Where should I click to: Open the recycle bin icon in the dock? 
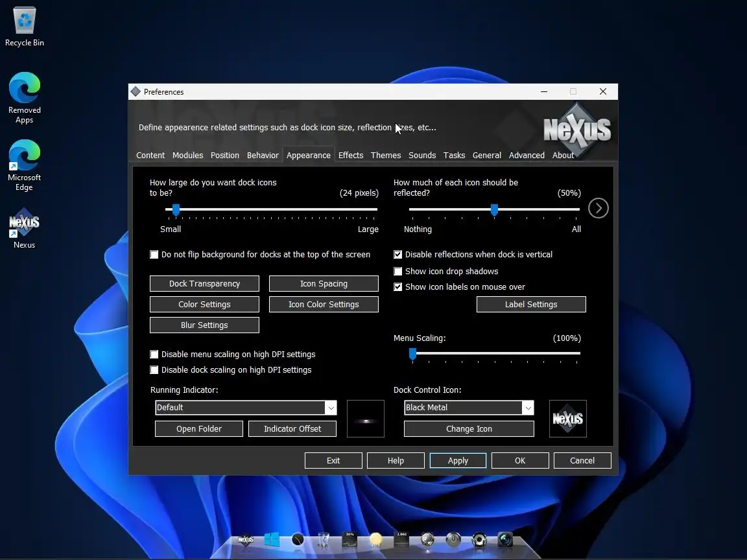click(x=324, y=539)
